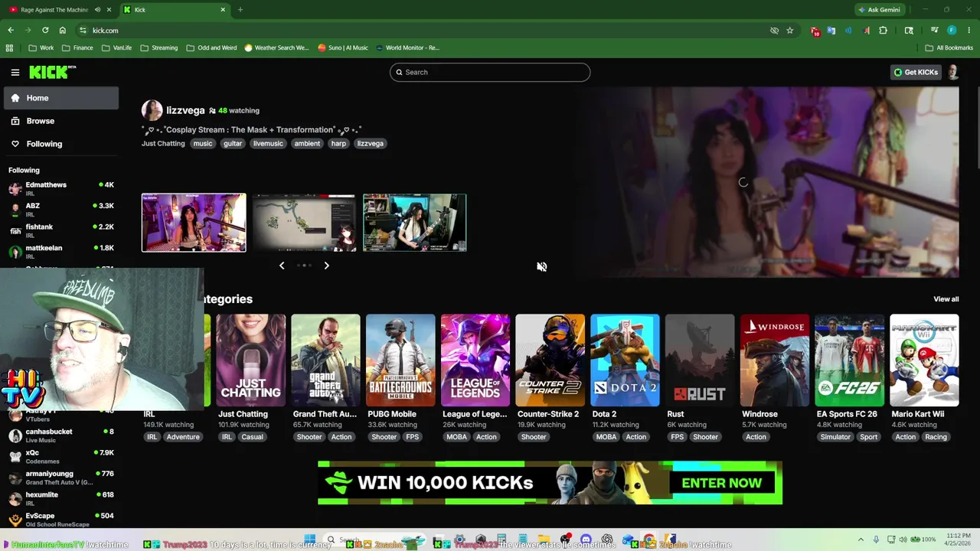Select the guitar player stream thumbnail

tap(414, 223)
